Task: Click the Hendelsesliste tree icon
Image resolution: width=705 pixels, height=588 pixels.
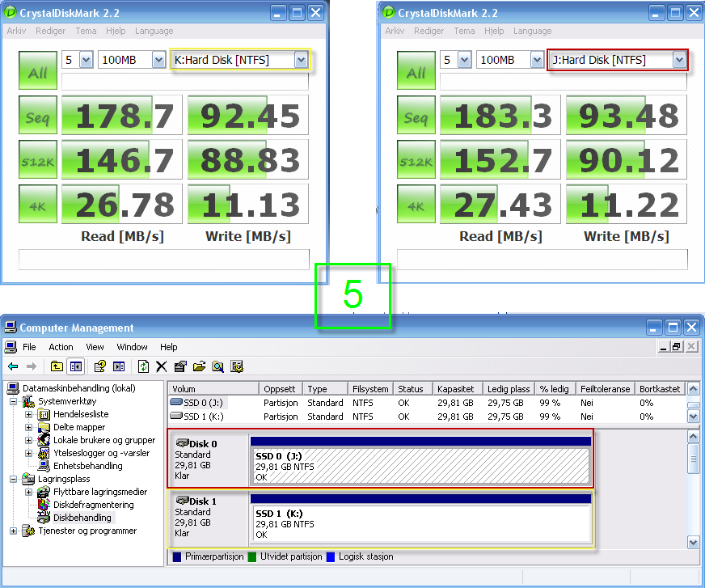Action: (x=44, y=414)
